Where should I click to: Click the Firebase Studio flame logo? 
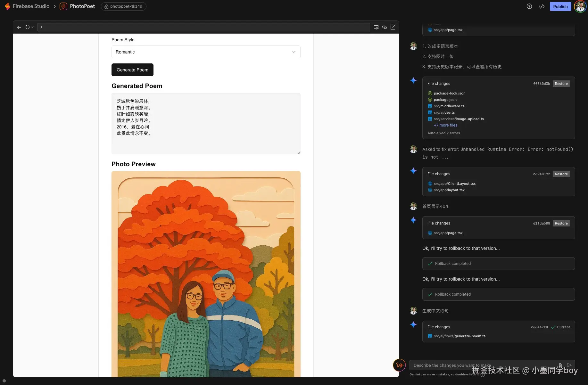pos(7,6)
